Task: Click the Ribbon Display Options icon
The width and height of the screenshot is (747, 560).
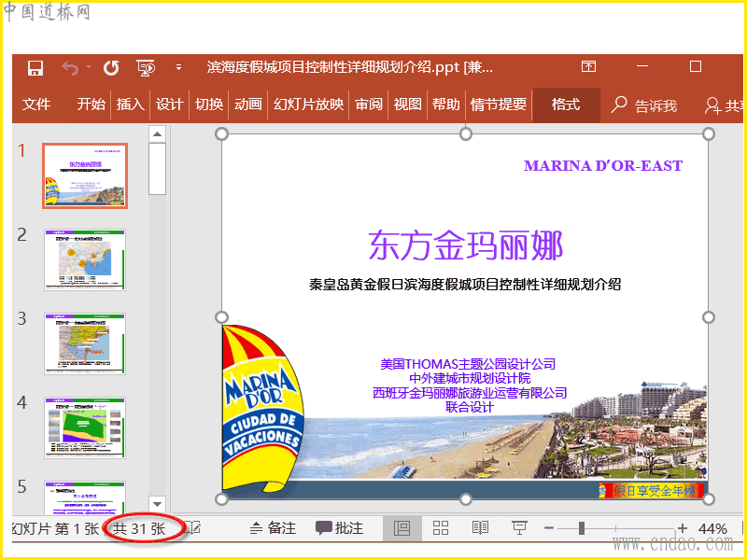Action: pyautogui.click(x=589, y=66)
